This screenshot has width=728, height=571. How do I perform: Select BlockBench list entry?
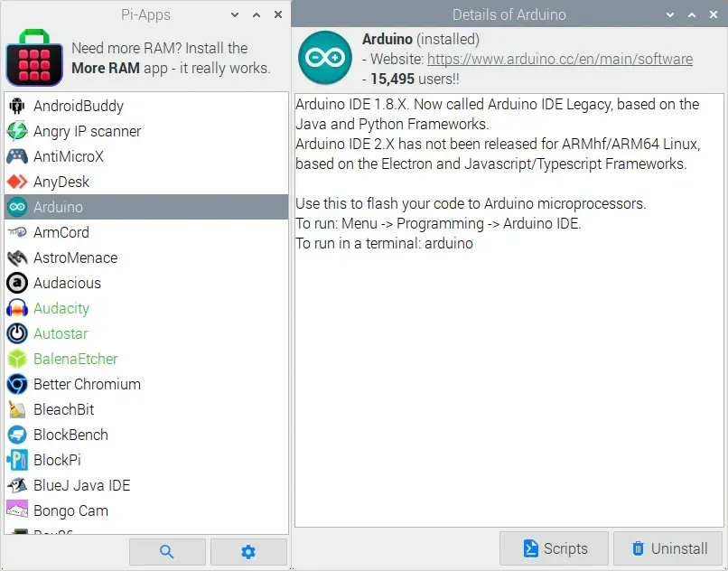coord(146,435)
